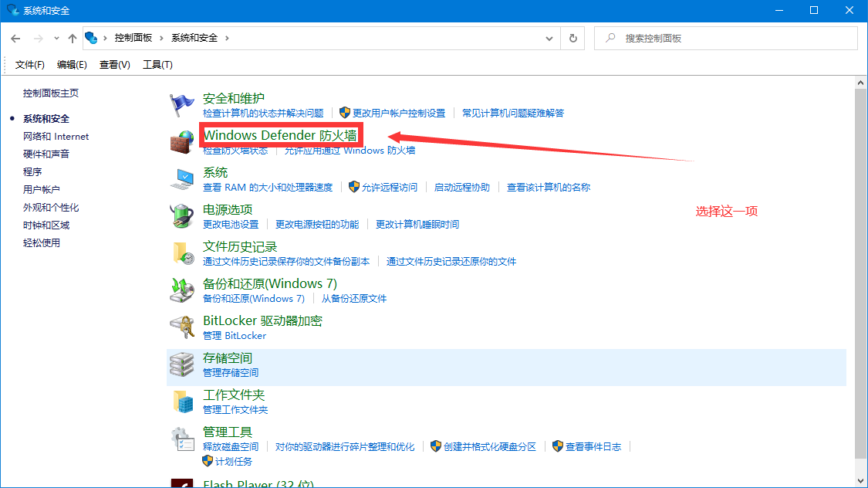
Task: Click the Power Options battery icon
Action: [181, 216]
